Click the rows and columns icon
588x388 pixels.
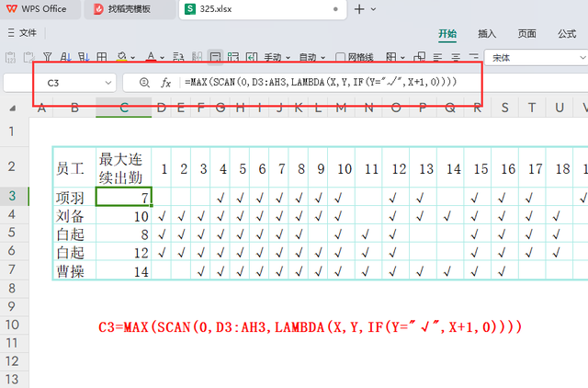[233, 57]
